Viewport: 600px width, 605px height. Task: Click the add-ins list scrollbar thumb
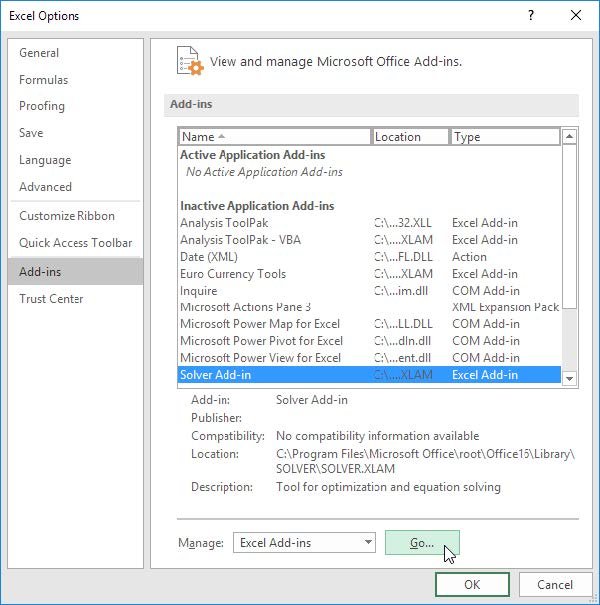(570, 226)
